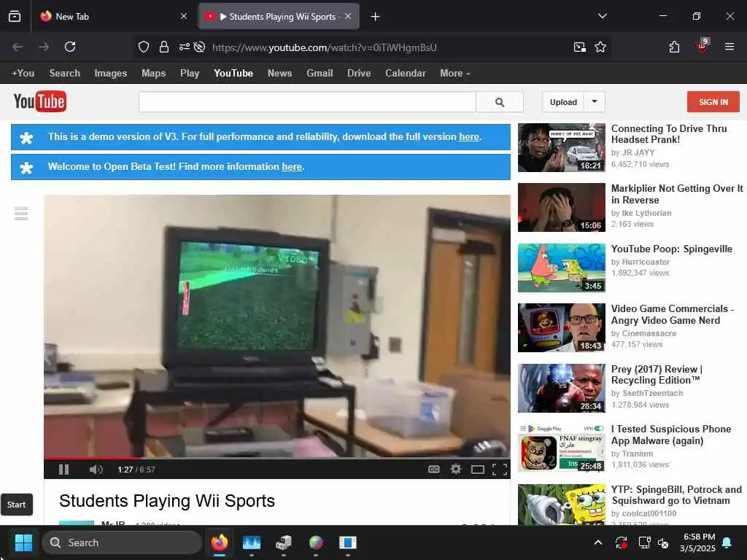Follow the 'here' link in Open Beta banner
Image resolution: width=747 pixels, height=560 pixels.
(x=292, y=167)
